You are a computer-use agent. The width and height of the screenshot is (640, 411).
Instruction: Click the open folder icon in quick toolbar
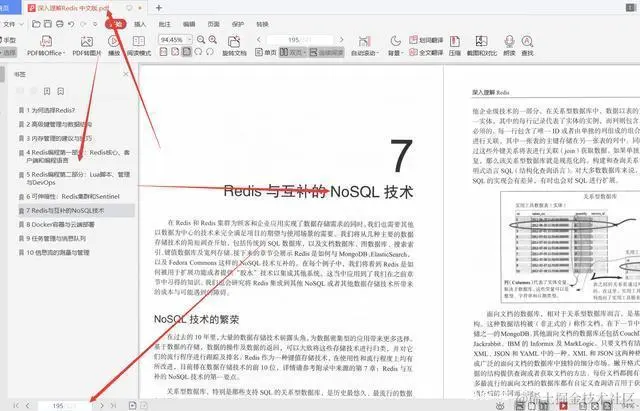tap(36, 24)
